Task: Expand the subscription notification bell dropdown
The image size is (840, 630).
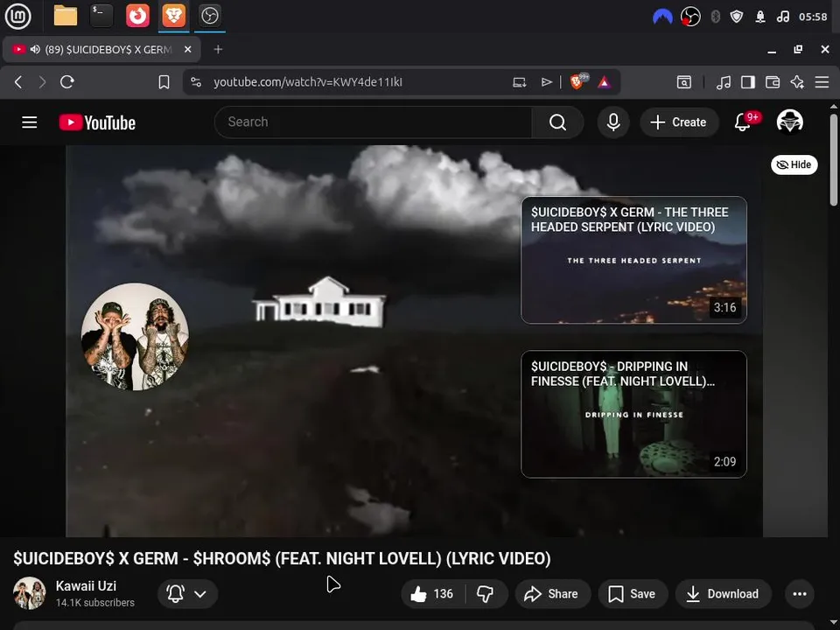Action: pos(187,593)
